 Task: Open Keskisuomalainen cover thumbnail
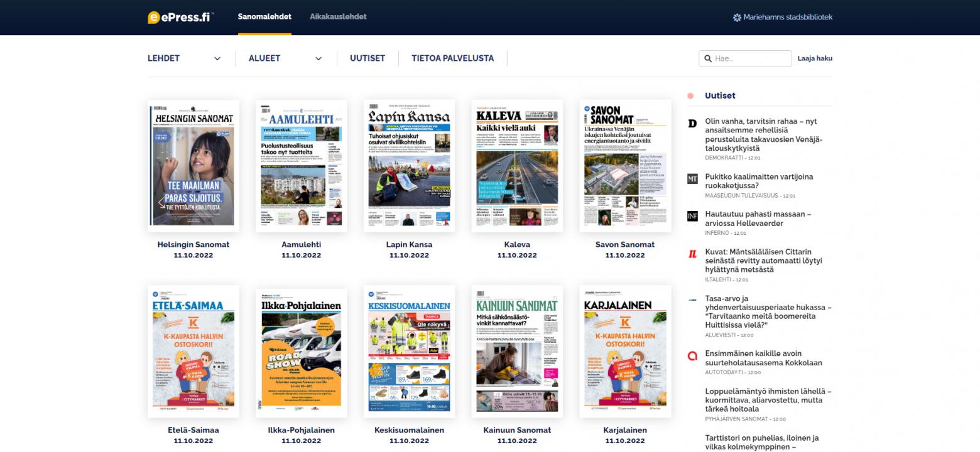click(x=410, y=352)
